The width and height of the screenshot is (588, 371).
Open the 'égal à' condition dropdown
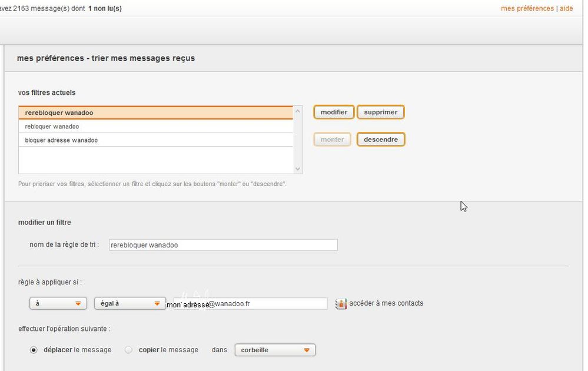pos(129,303)
